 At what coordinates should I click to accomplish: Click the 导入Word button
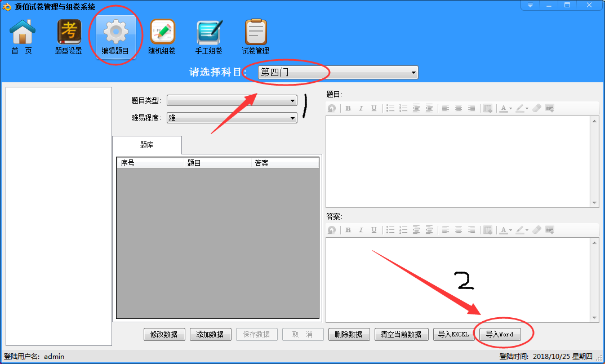pyautogui.click(x=500, y=334)
